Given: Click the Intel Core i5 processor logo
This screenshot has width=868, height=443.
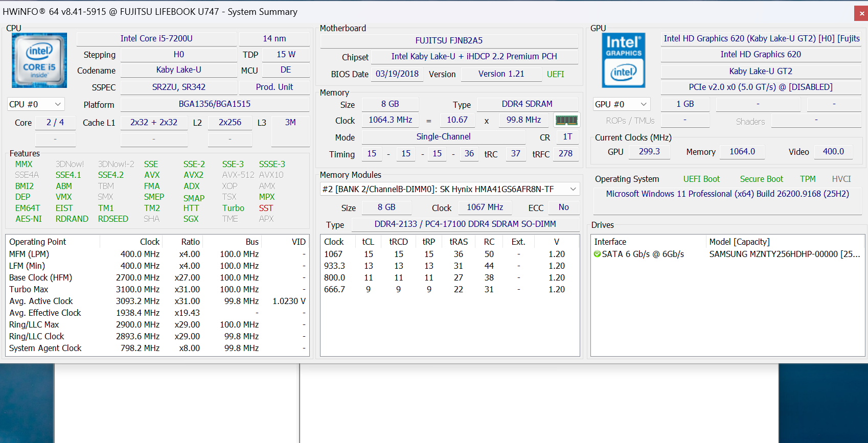Looking at the screenshot, I should (39, 60).
